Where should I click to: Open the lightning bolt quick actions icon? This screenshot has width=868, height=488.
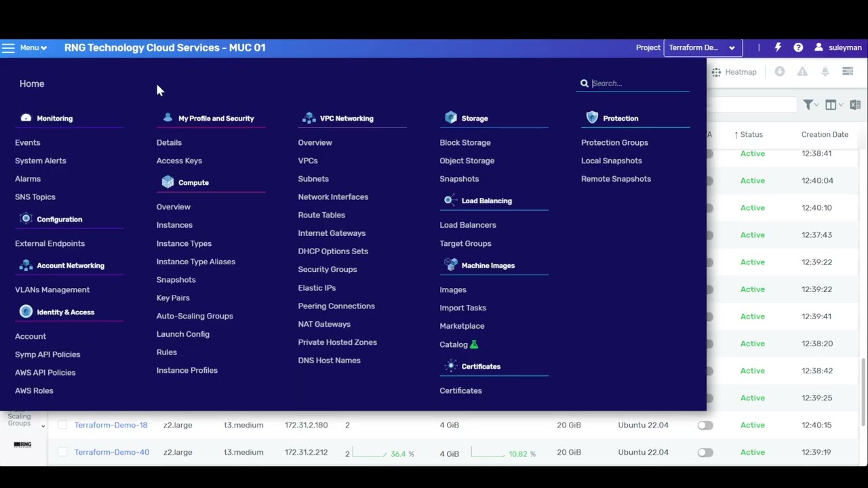pyautogui.click(x=778, y=47)
